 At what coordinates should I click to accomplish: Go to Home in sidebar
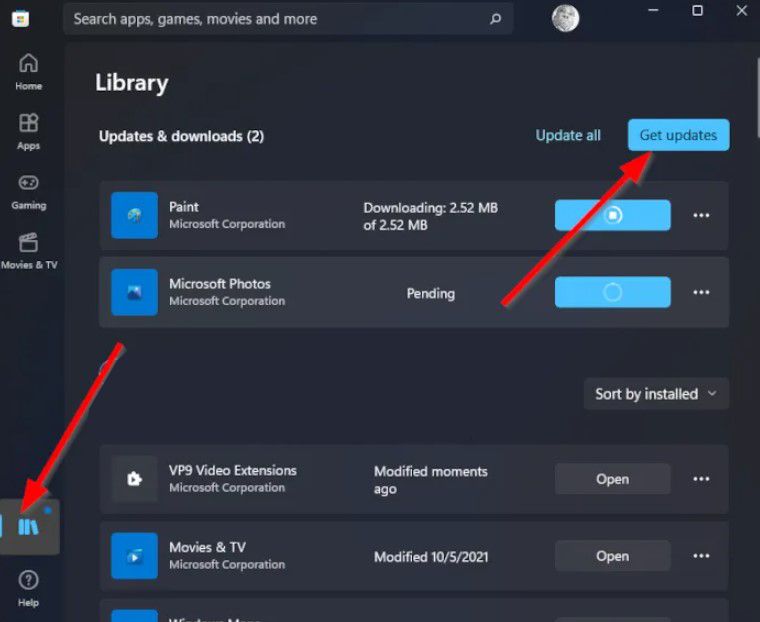(29, 72)
